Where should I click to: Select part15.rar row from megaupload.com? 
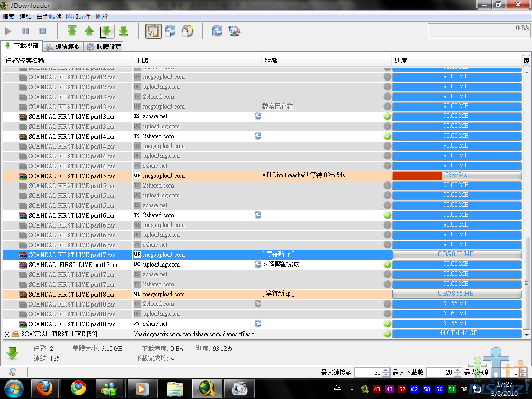[x=262, y=176]
